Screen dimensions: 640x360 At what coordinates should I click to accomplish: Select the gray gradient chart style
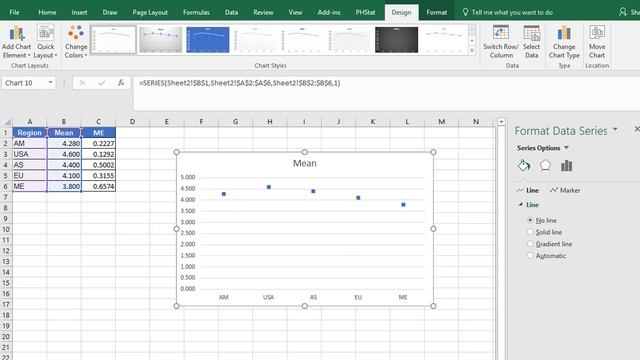[x=160, y=40]
